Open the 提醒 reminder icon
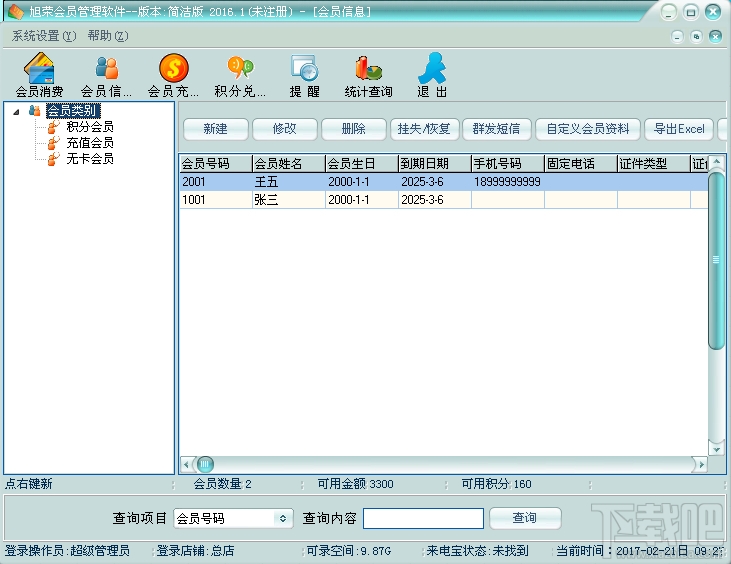 point(304,68)
